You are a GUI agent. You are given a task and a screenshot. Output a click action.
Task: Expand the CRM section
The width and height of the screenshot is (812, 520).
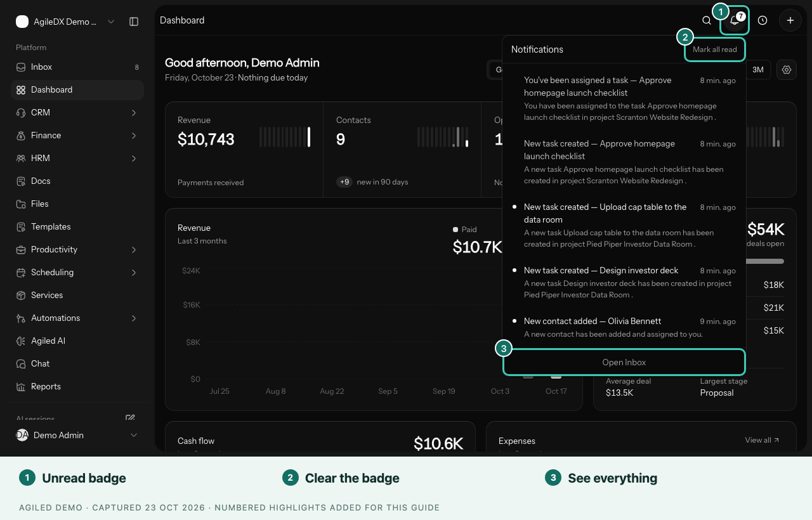77,113
